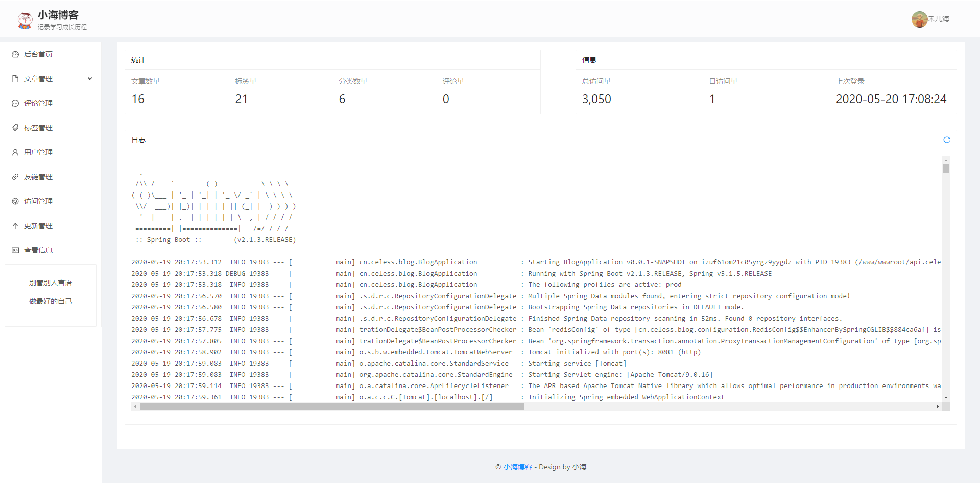
Task: Click the log scrollbar down arrow
Action: 946,397
